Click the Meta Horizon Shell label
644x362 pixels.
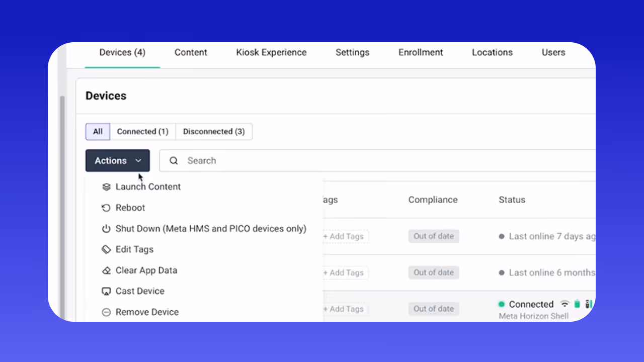click(534, 316)
